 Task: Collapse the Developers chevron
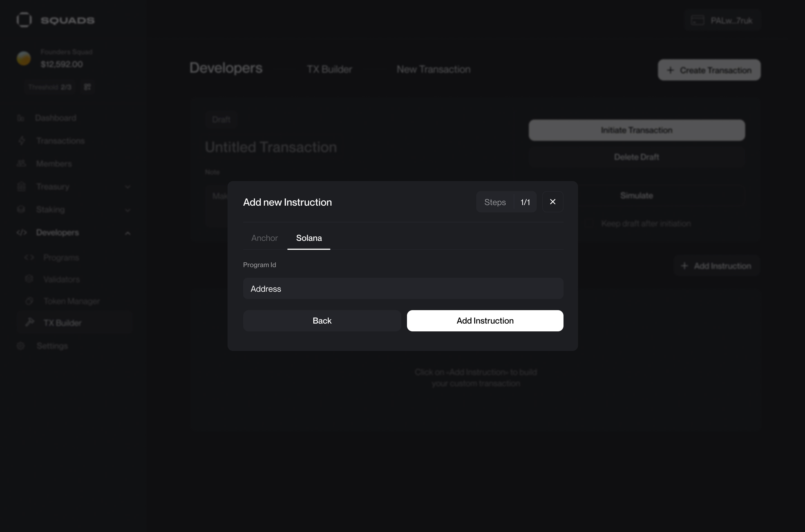[x=128, y=233]
